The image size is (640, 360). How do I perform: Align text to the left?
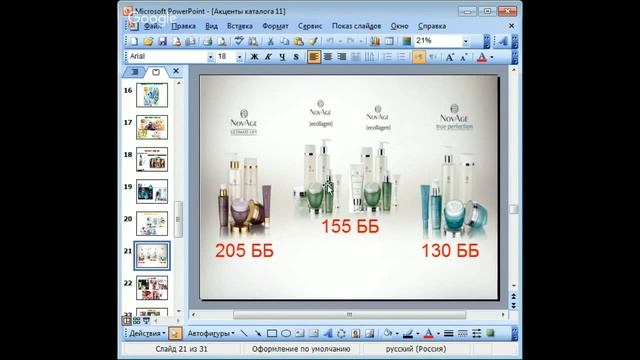[x=314, y=57]
